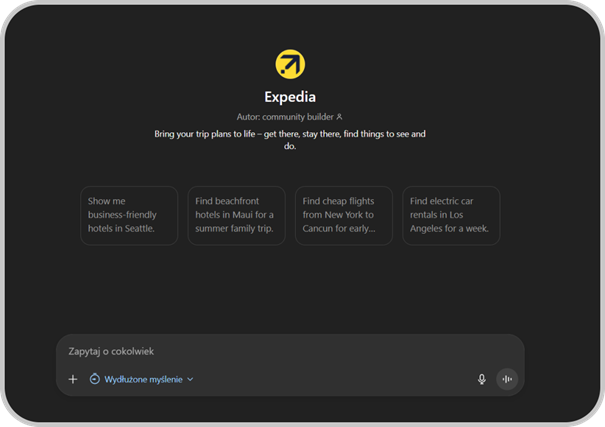Click the Expedia title heading
The width and height of the screenshot is (605, 427).
289,97
